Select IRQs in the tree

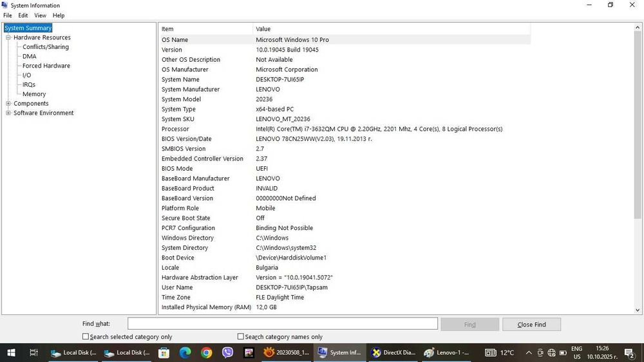click(29, 84)
